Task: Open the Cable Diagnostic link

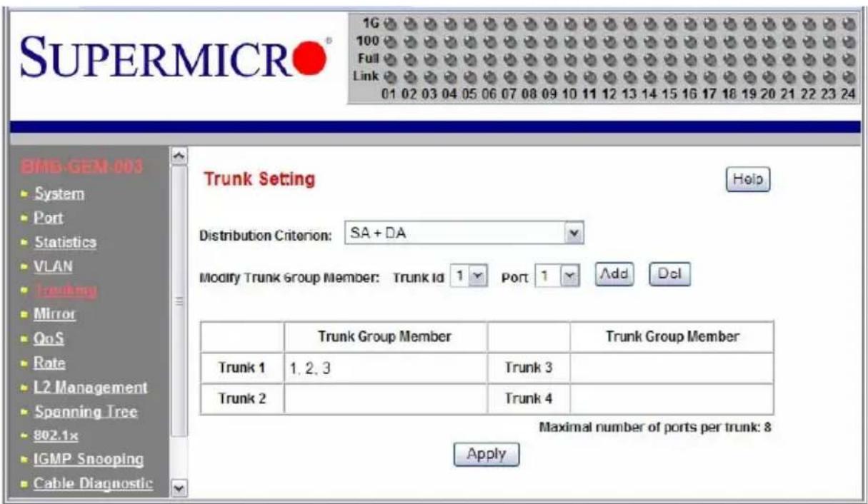Action: pos(94,483)
